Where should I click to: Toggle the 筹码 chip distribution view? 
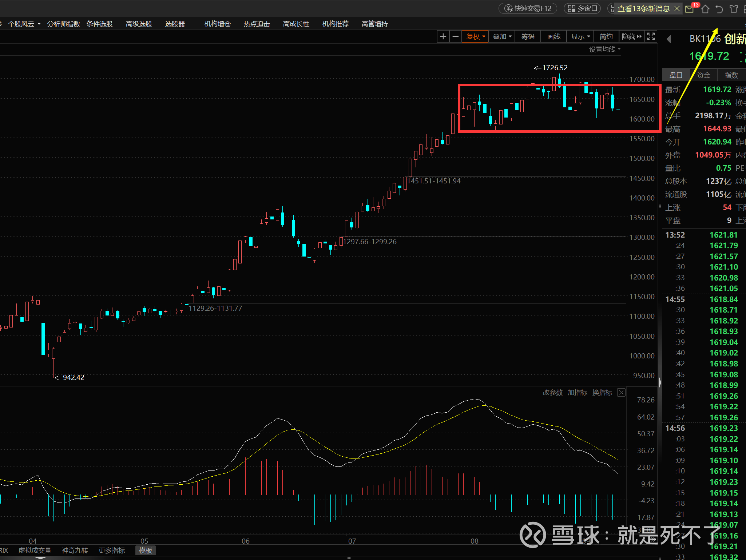click(528, 36)
